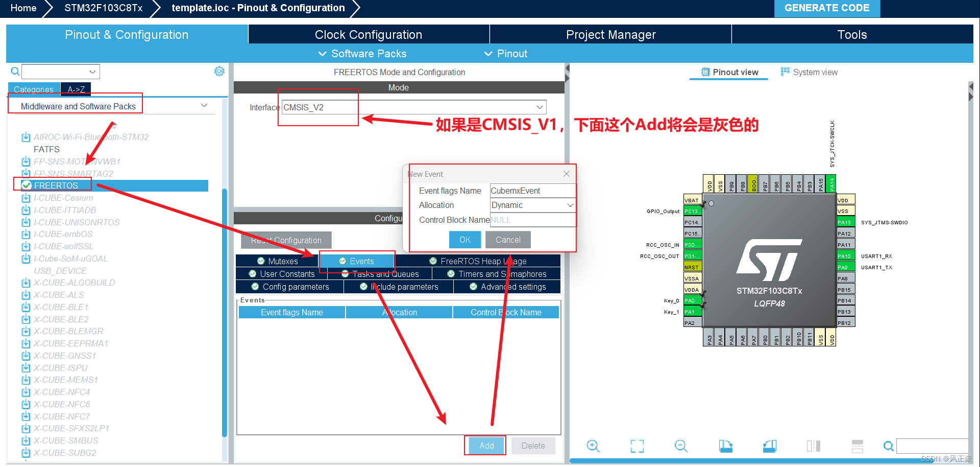Click the download icon next to X-CUBE-BLE1
This screenshot has width=980, height=467.
point(26,307)
